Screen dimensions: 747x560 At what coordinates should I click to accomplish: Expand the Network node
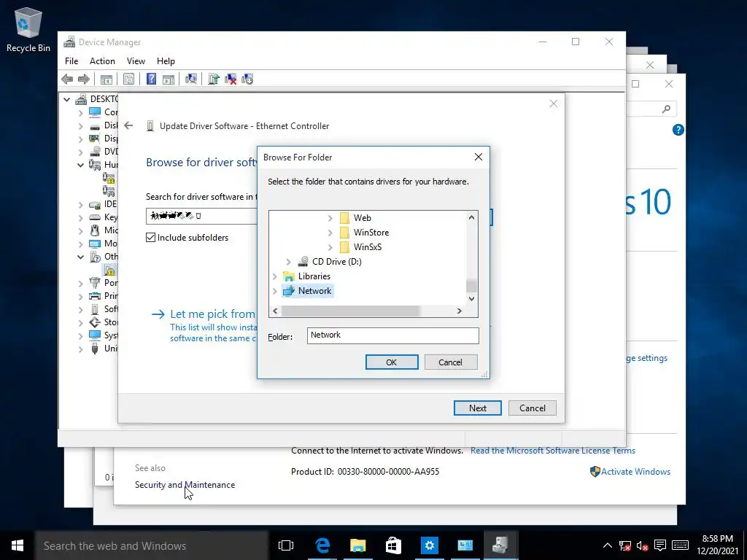[x=274, y=291]
